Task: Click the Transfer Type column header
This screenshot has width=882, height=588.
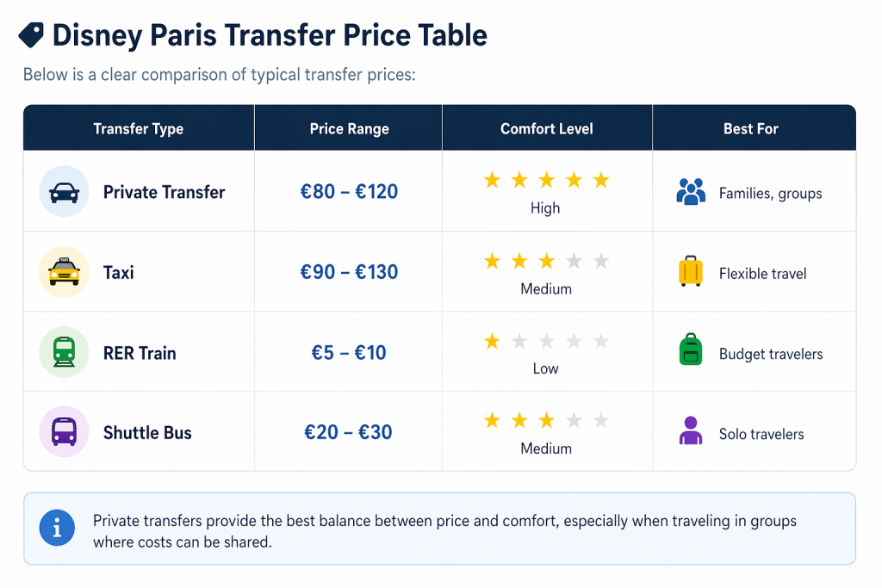Action: click(x=139, y=128)
